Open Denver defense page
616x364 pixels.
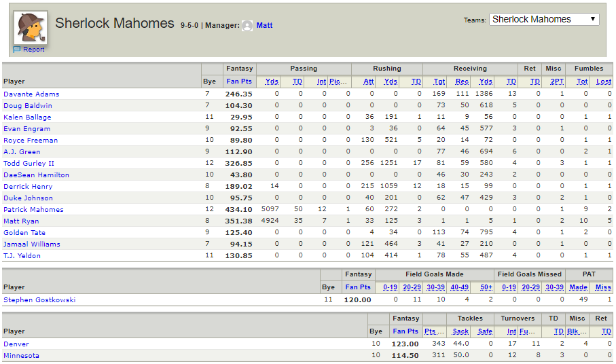16,344
